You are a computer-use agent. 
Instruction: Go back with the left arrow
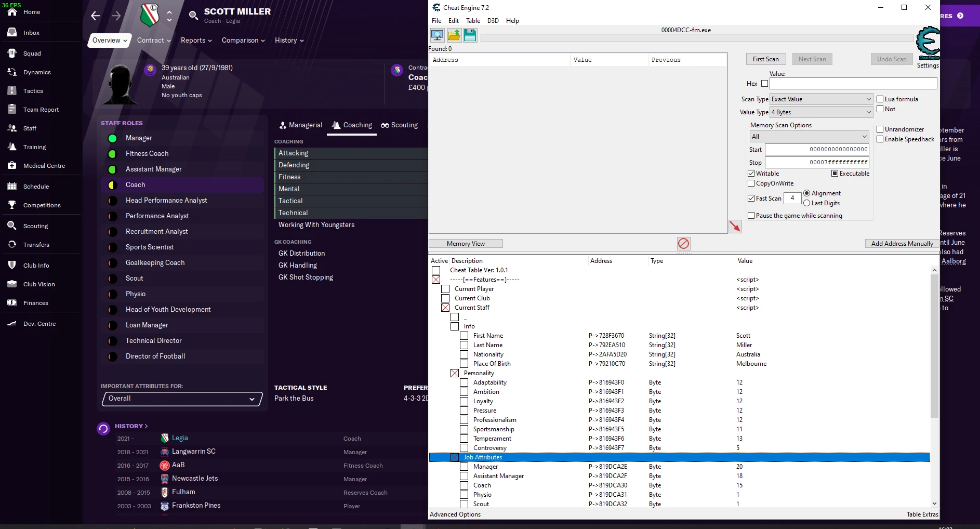tap(95, 16)
